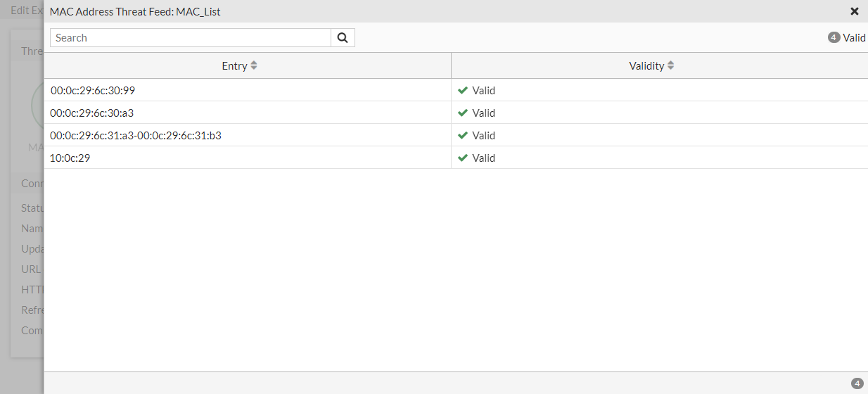Click the Valid status text for 10:0c:29

pos(484,158)
